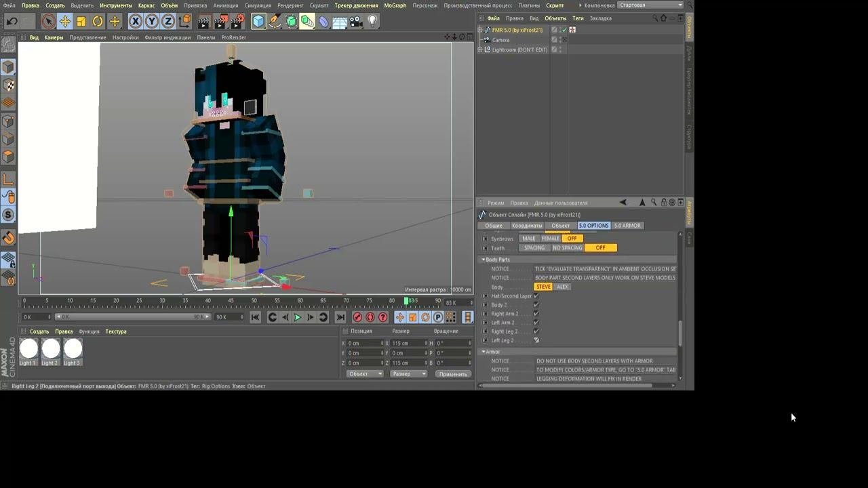The height and width of the screenshot is (488, 868).
Task: Expand the Lightroom (DON'T EDIT) tree item
Action: pos(480,49)
